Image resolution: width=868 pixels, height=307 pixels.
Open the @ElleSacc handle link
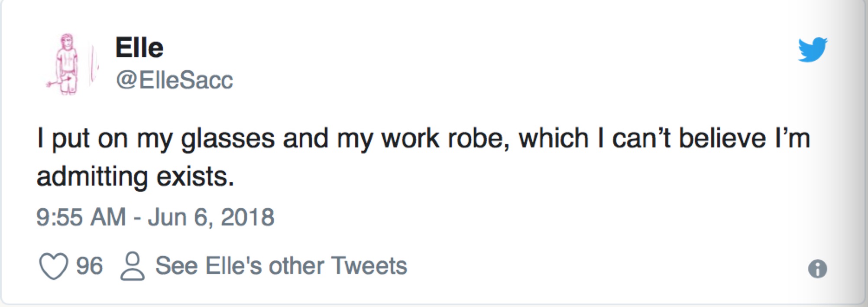(x=174, y=80)
